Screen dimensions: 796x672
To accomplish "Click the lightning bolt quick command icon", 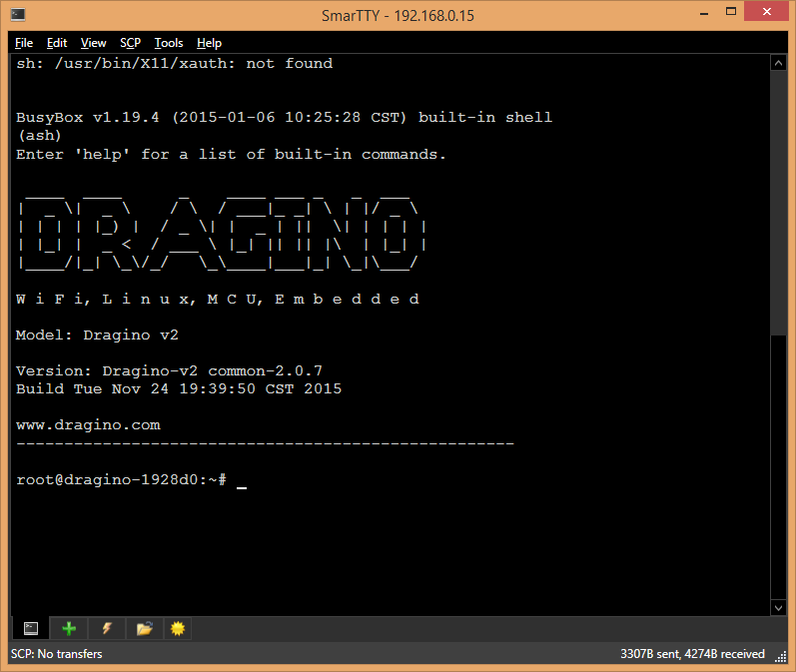I will click(107, 629).
